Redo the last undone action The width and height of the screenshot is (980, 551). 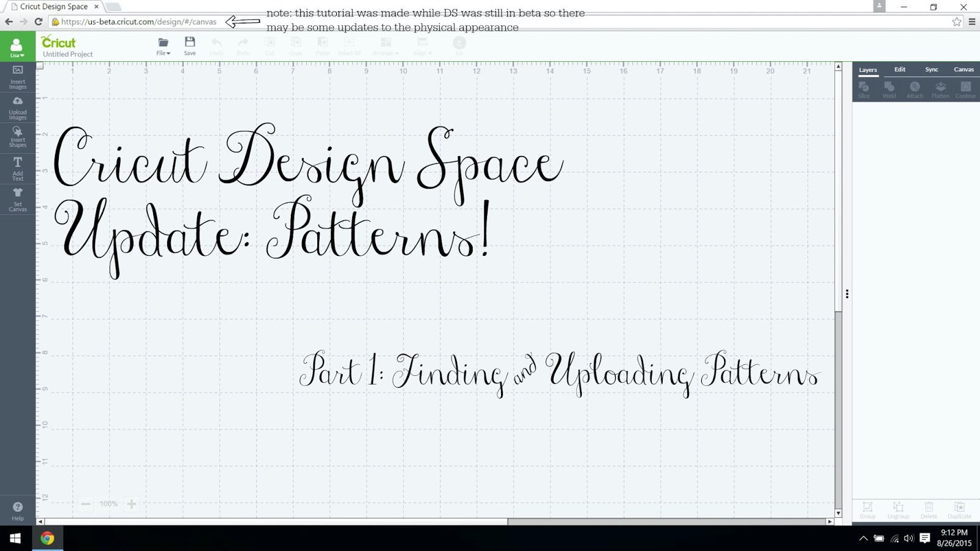coord(243,47)
